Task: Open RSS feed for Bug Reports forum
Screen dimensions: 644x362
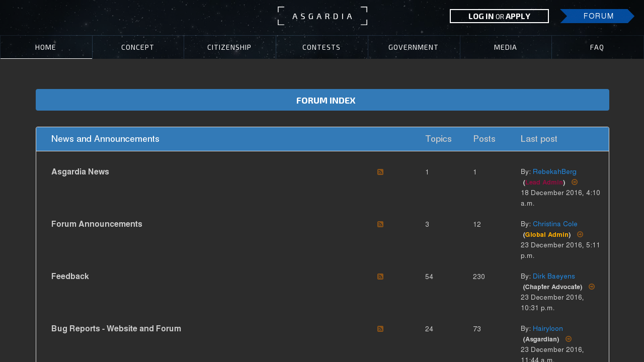Action: coord(380,329)
